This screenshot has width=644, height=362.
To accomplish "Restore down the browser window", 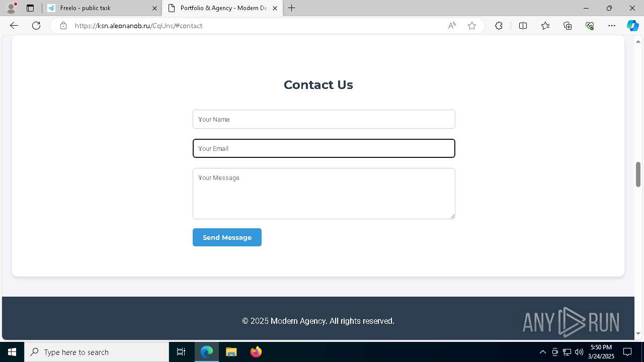I will coord(609,8).
